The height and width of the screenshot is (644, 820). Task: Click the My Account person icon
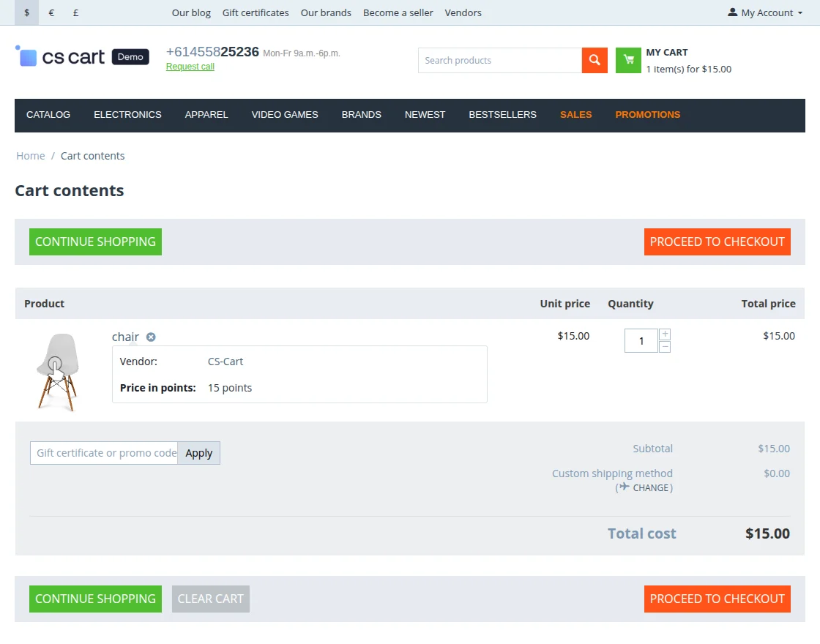point(731,12)
